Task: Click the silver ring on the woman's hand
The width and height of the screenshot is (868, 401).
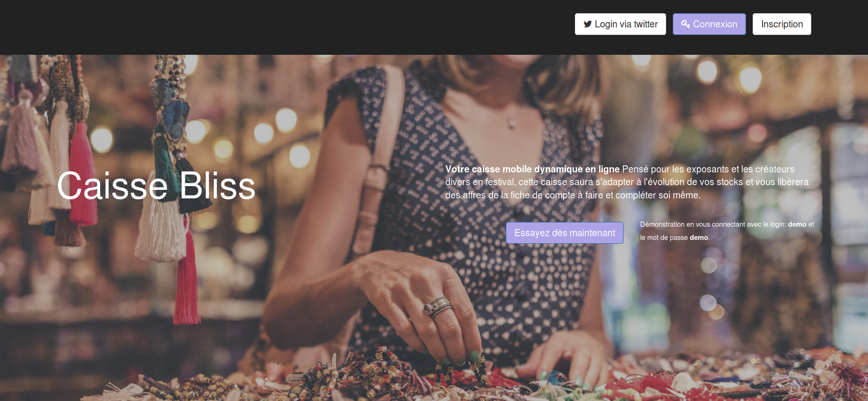Action: (x=438, y=306)
